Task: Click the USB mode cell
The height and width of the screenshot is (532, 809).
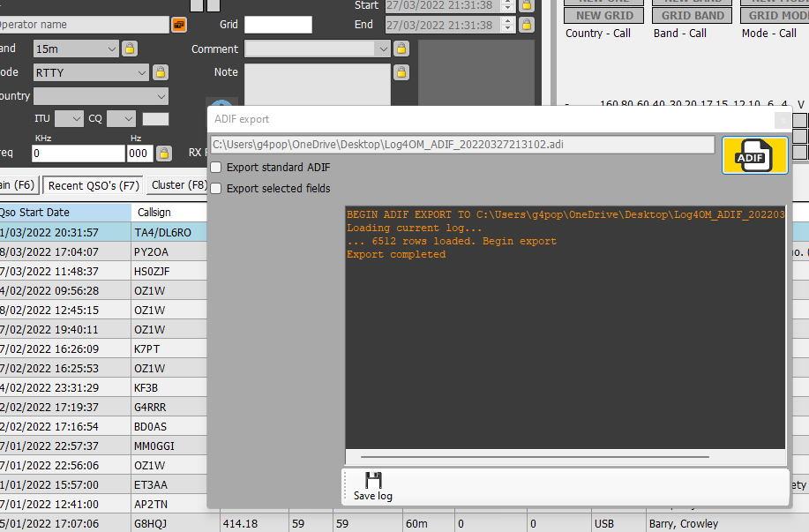Action: point(618,524)
